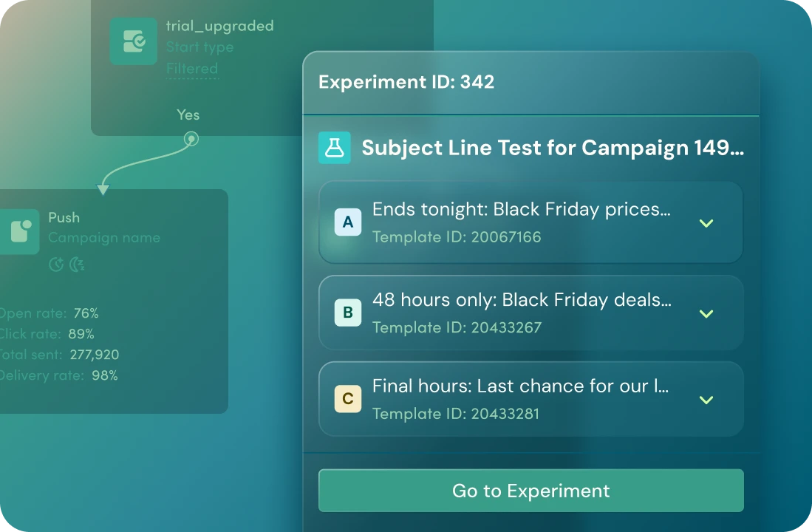Select the variant C badge
The height and width of the screenshot is (532, 812).
coord(348,398)
